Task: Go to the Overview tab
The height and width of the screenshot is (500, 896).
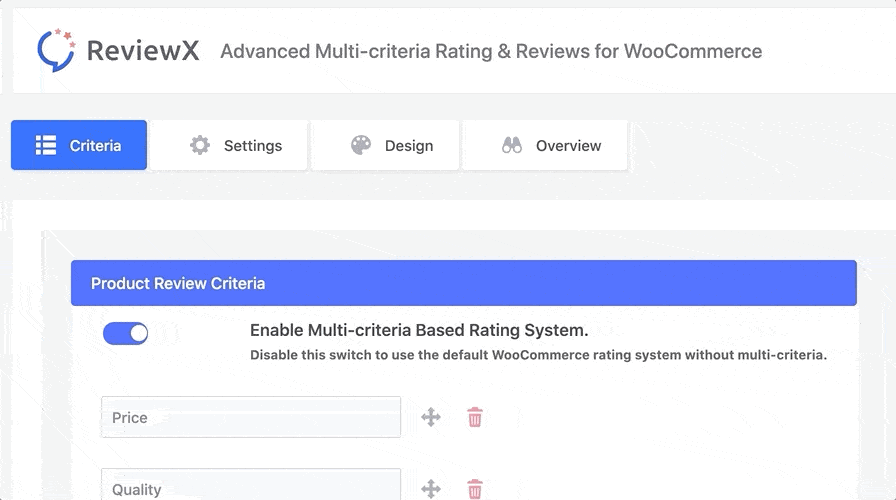Action: [x=545, y=145]
